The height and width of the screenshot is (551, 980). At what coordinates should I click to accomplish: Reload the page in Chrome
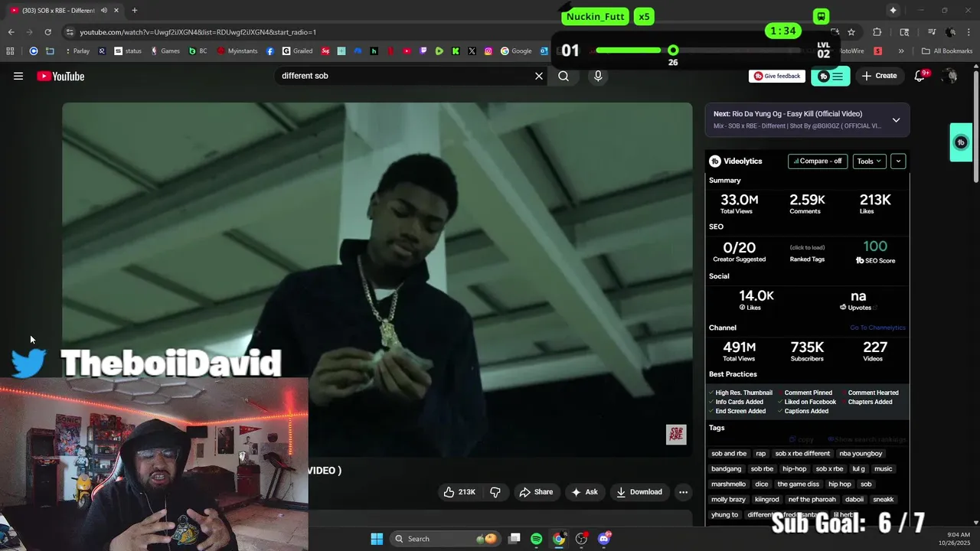pos(47,32)
